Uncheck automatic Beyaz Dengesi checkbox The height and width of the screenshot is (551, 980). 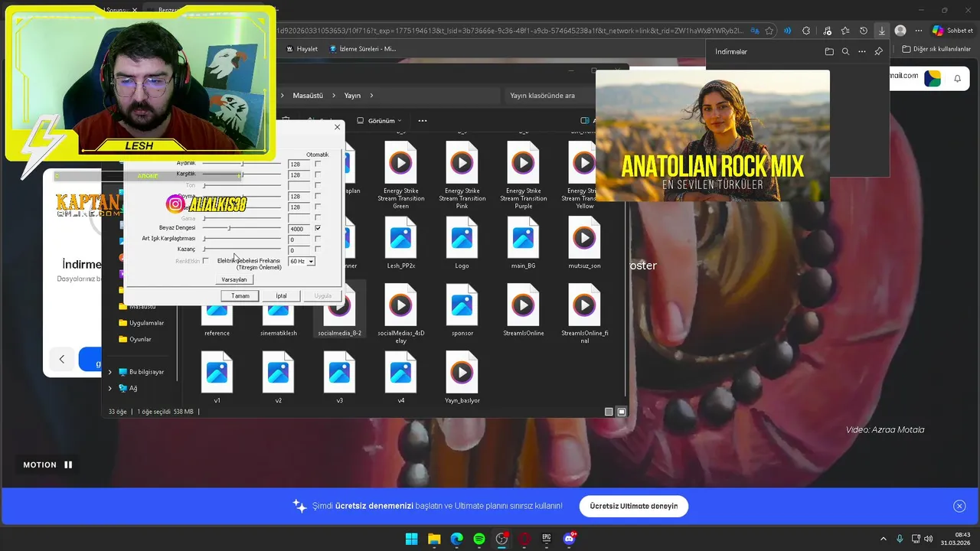click(318, 228)
